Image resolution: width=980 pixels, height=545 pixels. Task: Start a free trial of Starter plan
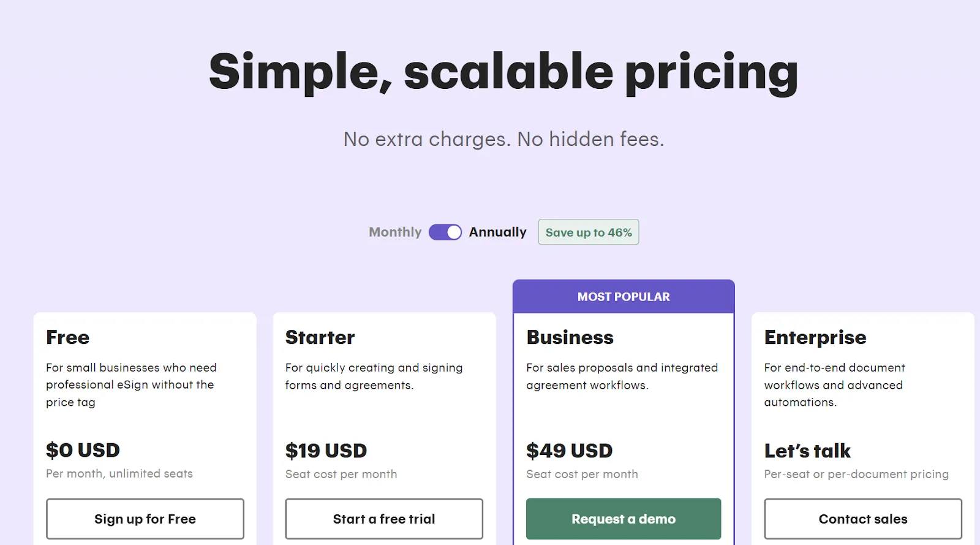click(384, 519)
